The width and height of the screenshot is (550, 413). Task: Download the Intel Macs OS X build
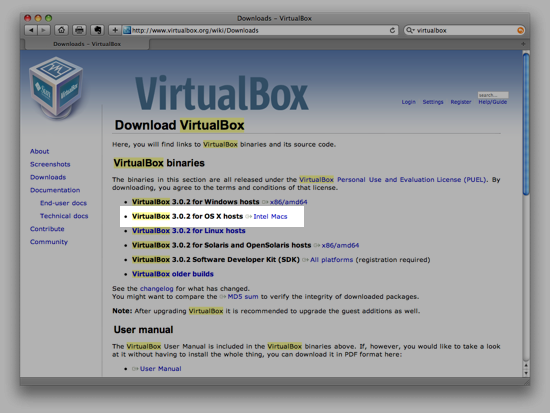point(270,217)
